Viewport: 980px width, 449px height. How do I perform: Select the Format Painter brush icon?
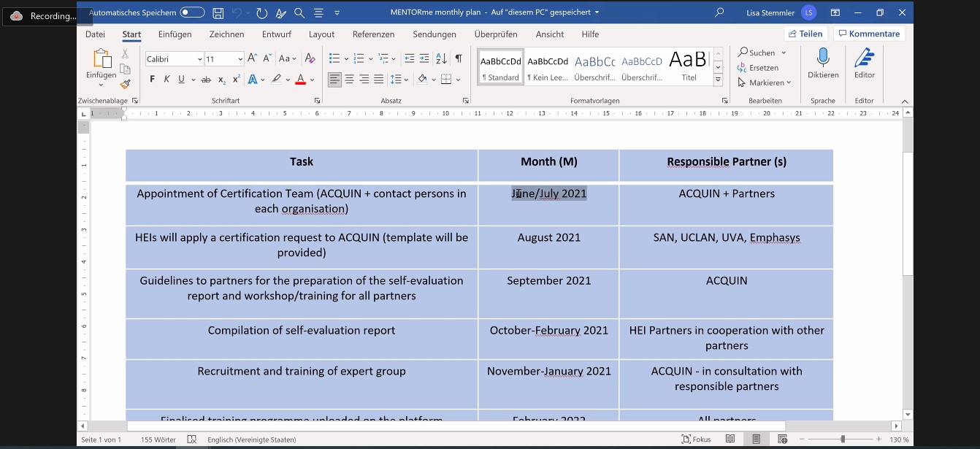pos(125,84)
